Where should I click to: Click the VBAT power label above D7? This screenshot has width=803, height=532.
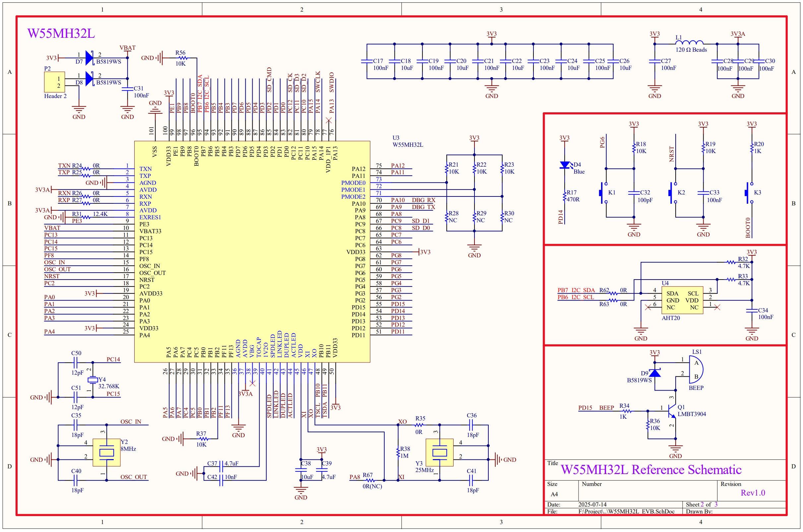(127, 48)
